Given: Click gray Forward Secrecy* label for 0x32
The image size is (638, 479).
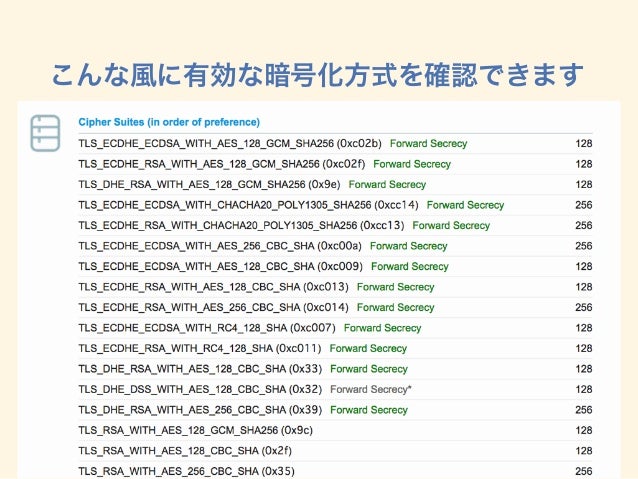Looking at the screenshot, I should (x=371, y=389).
